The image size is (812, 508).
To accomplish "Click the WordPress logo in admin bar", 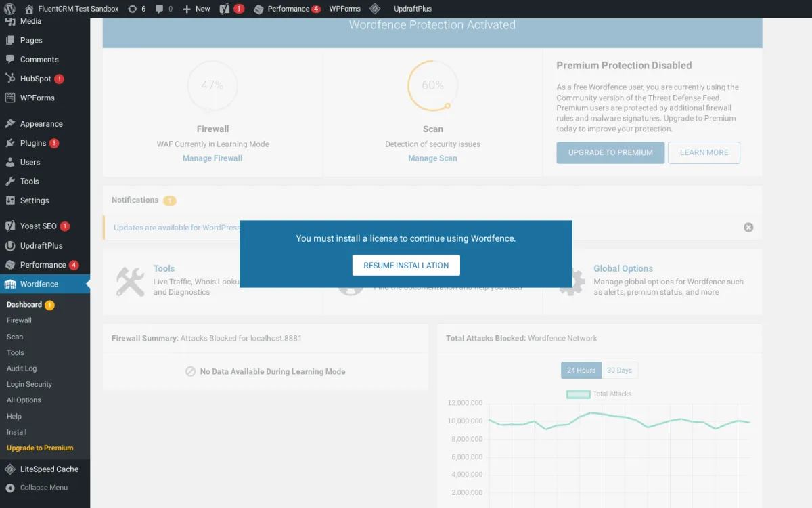I will pyautogui.click(x=9, y=9).
